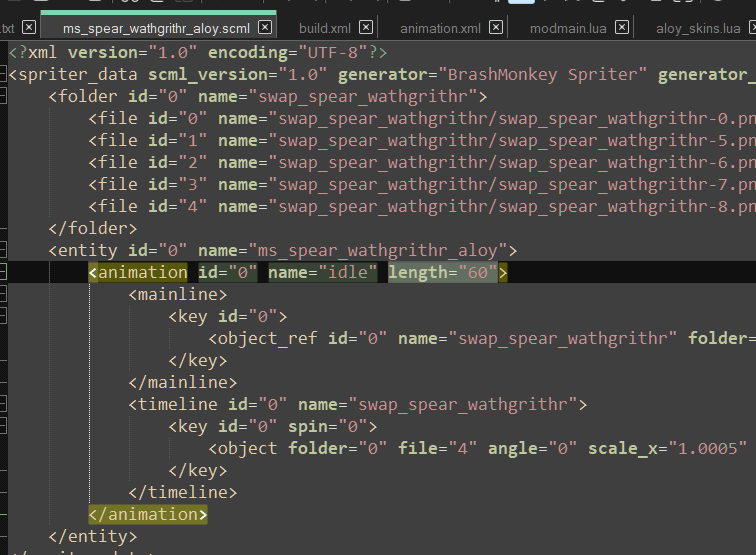Image resolution: width=756 pixels, height=555 pixels.
Task: Collapse the timeline block fold marker
Action: pos(3,404)
